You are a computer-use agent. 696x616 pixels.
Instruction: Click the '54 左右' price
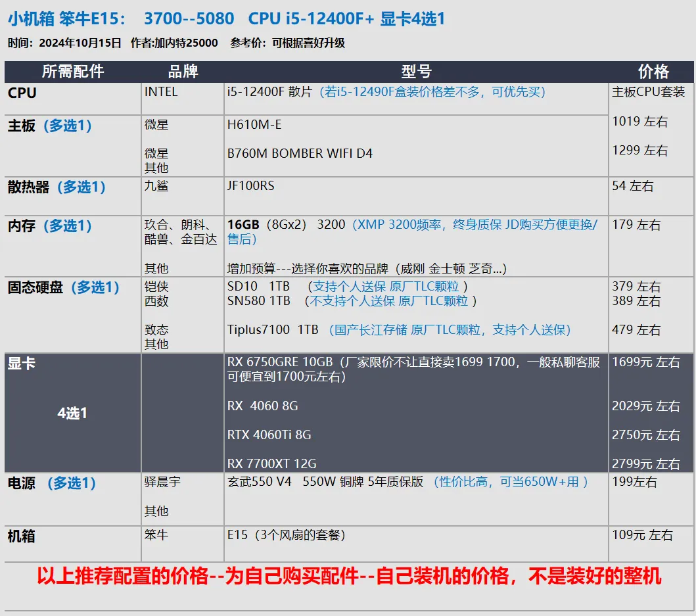pyautogui.click(x=632, y=185)
